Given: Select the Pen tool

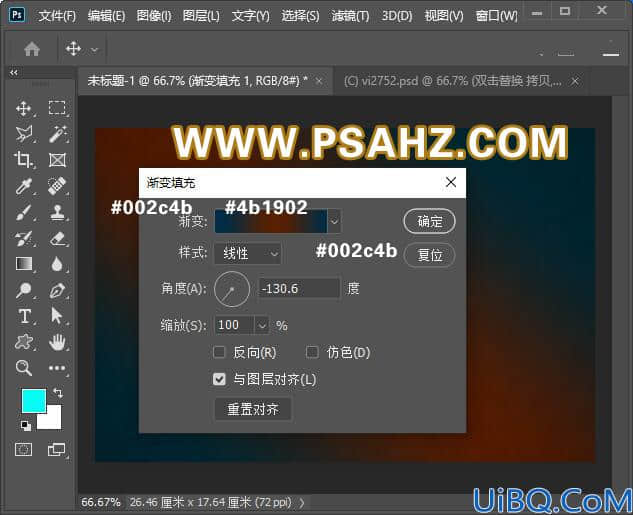Looking at the screenshot, I should 57,290.
